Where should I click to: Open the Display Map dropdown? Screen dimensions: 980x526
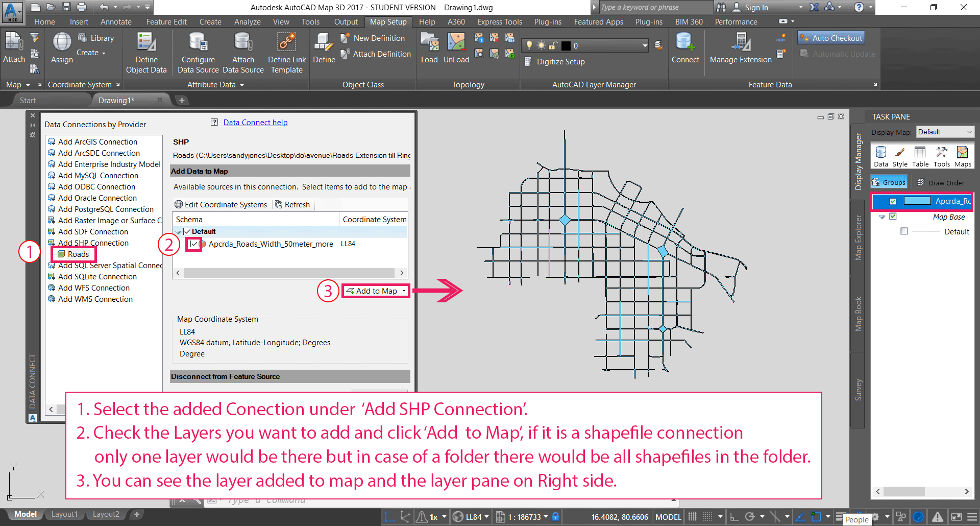pos(945,132)
